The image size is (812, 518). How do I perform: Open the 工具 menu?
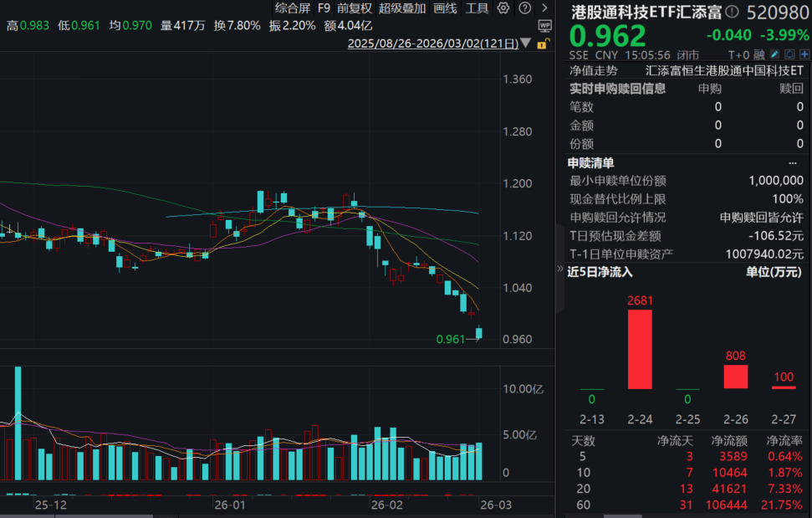(x=477, y=8)
